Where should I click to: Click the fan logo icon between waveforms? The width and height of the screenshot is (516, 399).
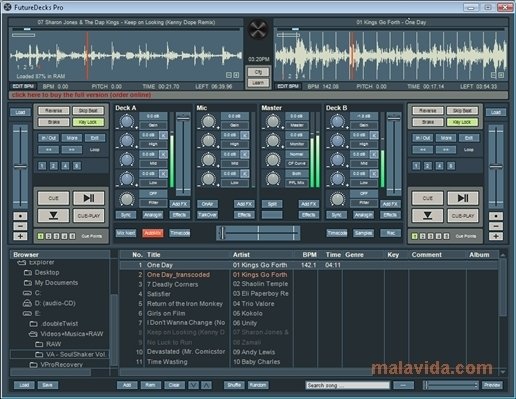(x=258, y=29)
